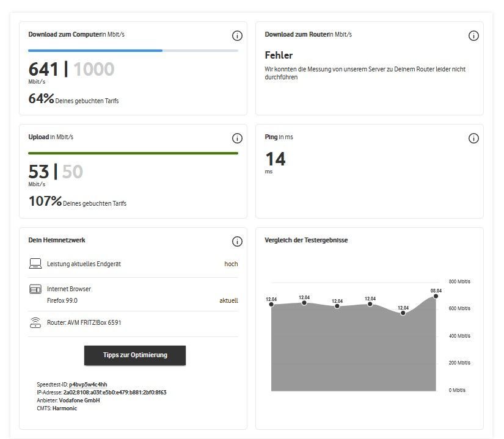Click the Internet Browser window icon
Image resolution: width=504 pixels, height=439 pixels.
(x=35, y=289)
